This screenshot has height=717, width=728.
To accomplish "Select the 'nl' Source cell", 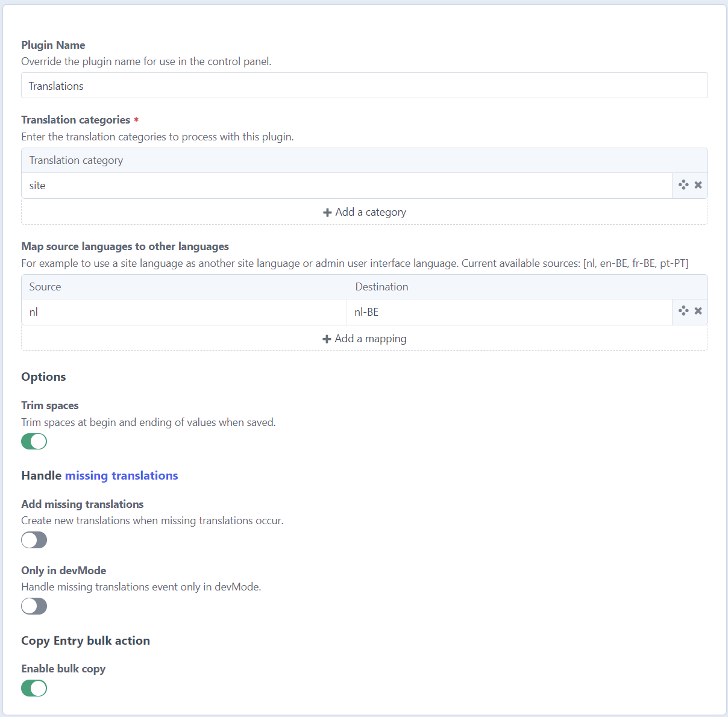I will click(x=184, y=312).
